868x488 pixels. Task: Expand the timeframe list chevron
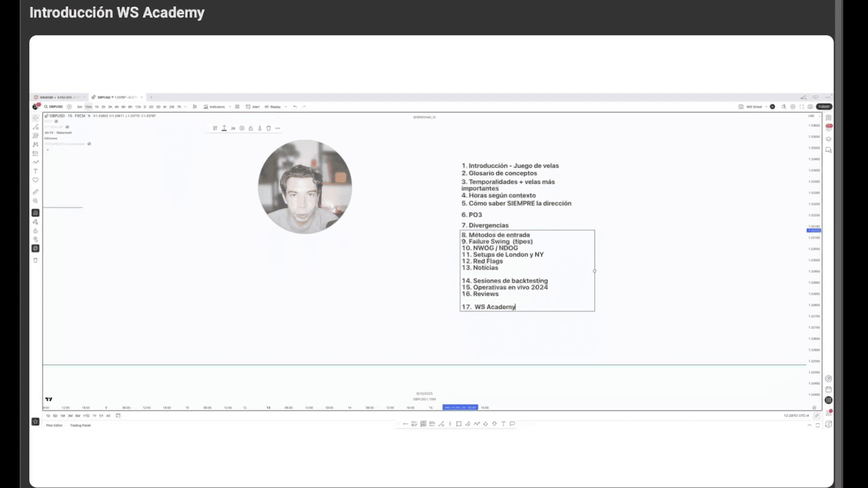pyautogui.click(x=185, y=107)
